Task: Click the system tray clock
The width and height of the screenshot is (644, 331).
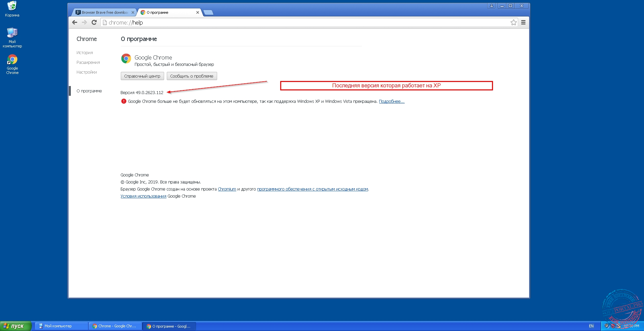Action: pyautogui.click(x=632, y=326)
